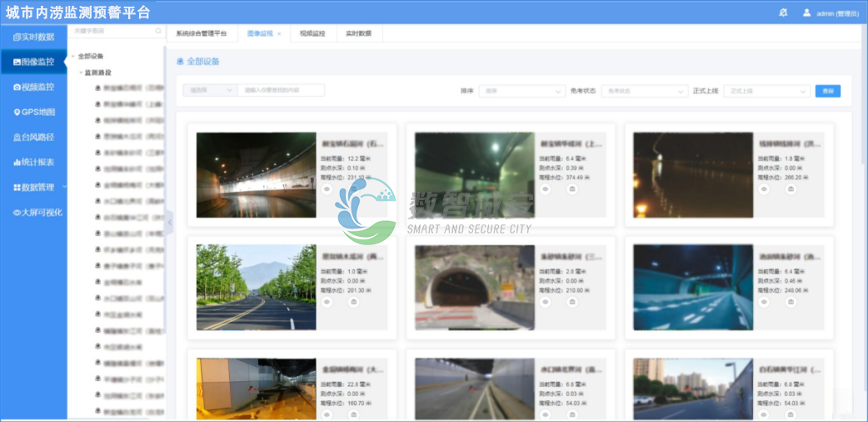Open 统计报表 in the left sidebar
The image size is (868, 422).
click(x=34, y=162)
